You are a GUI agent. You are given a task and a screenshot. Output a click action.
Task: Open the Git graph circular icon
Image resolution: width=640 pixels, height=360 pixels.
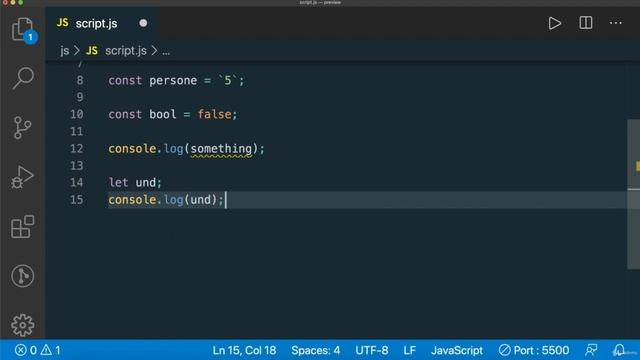click(22, 276)
